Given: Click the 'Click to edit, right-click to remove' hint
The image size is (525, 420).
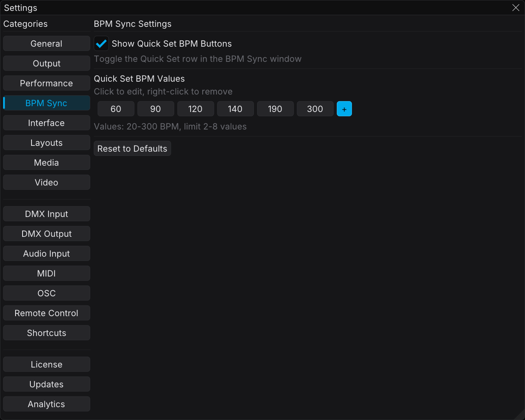Looking at the screenshot, I should click(163, 91).
